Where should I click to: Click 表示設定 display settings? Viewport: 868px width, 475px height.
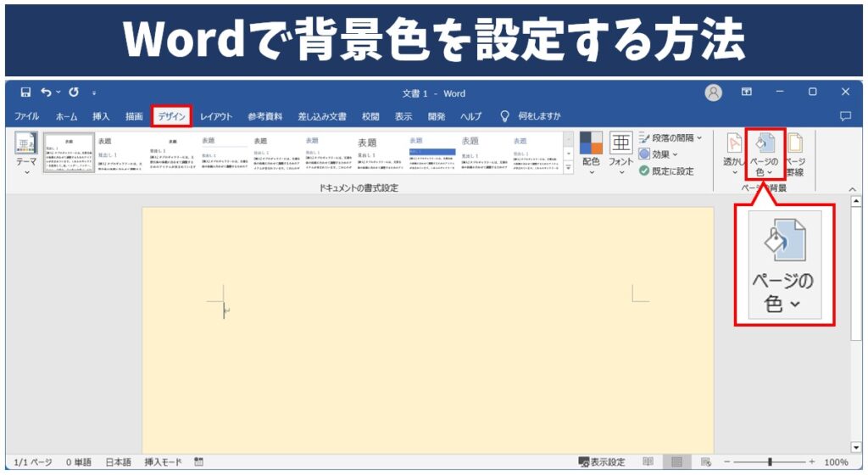click(602, 461)
